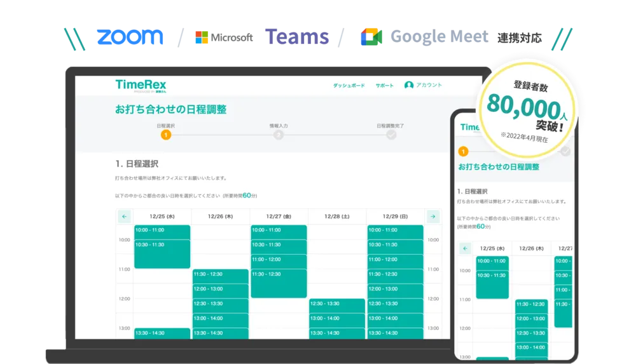Screen dimensions: 636x364
Task: Open the サポート menu item
Action: pos(384,85)
